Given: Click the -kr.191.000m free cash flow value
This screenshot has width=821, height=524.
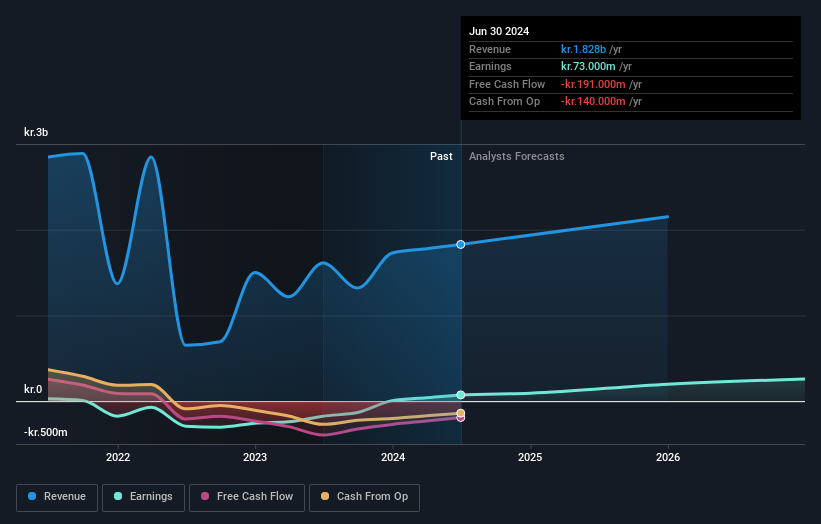Looking at the screenshot, I should click(x=593, y=84).
